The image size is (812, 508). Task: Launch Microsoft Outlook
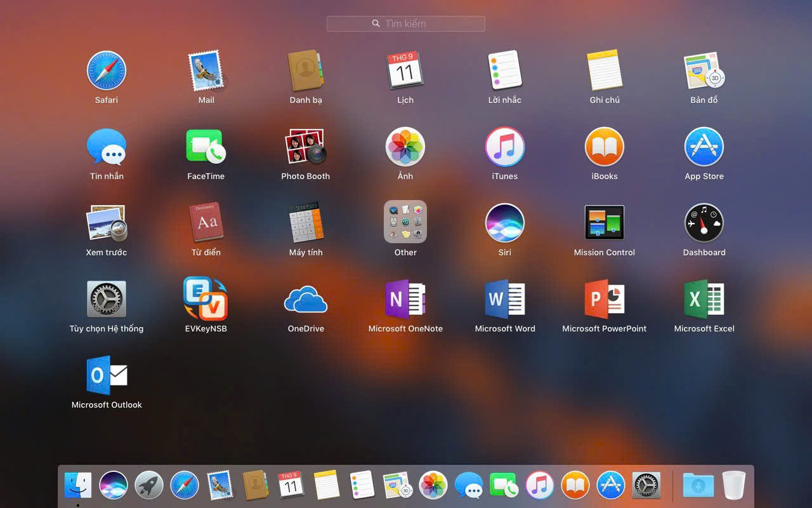(107, 375)
